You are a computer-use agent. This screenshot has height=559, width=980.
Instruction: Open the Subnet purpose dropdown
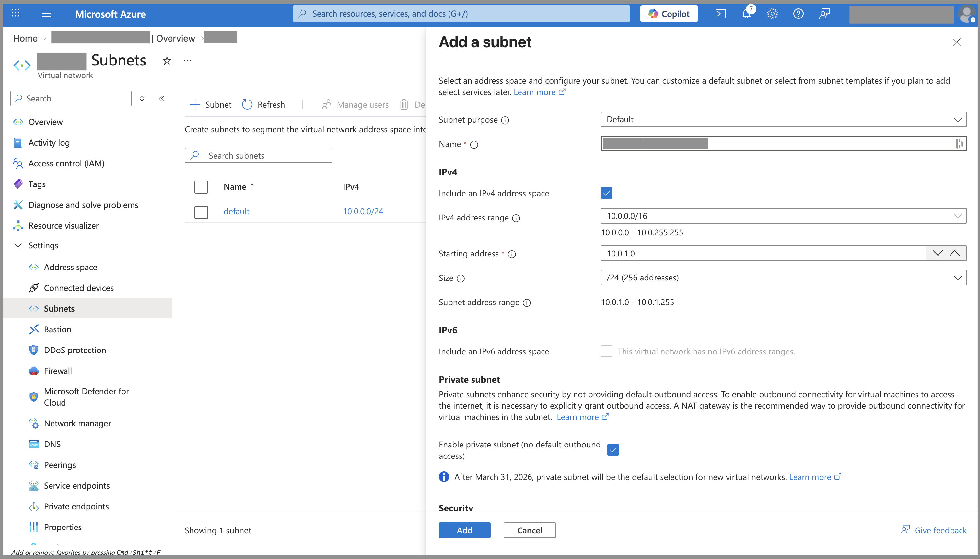pyautogui.click(x=783, y=119)
